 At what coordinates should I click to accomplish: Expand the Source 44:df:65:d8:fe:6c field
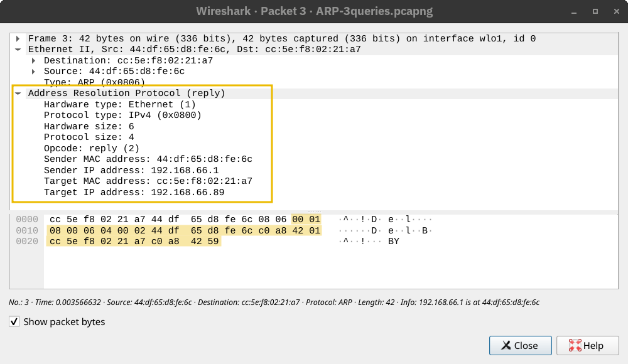coord(34,72)
